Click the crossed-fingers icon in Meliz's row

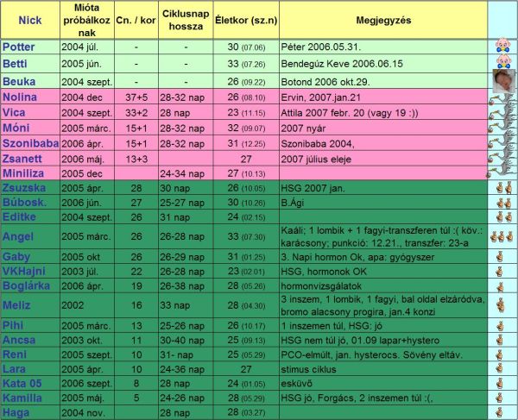coord(502,304)
